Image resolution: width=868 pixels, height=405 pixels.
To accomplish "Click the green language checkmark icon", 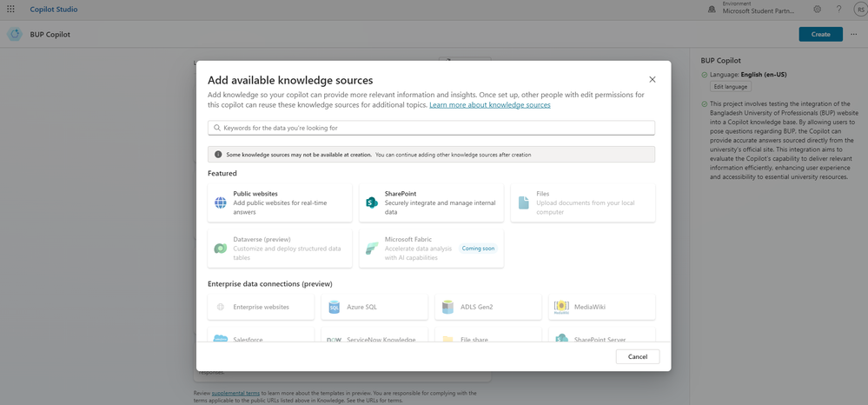I will pyautogui.click(x=704, y=75).
